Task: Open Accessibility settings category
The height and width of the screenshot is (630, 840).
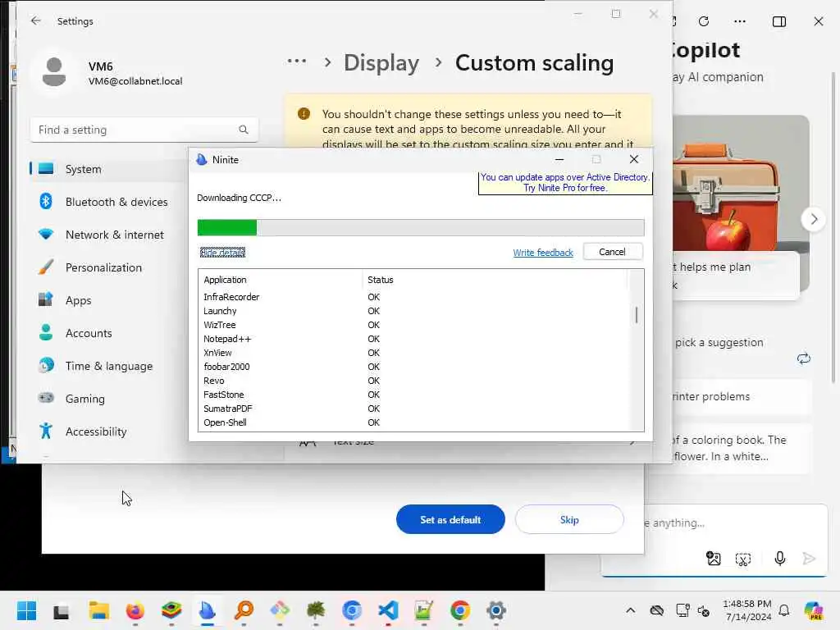Action: [107, 431]
